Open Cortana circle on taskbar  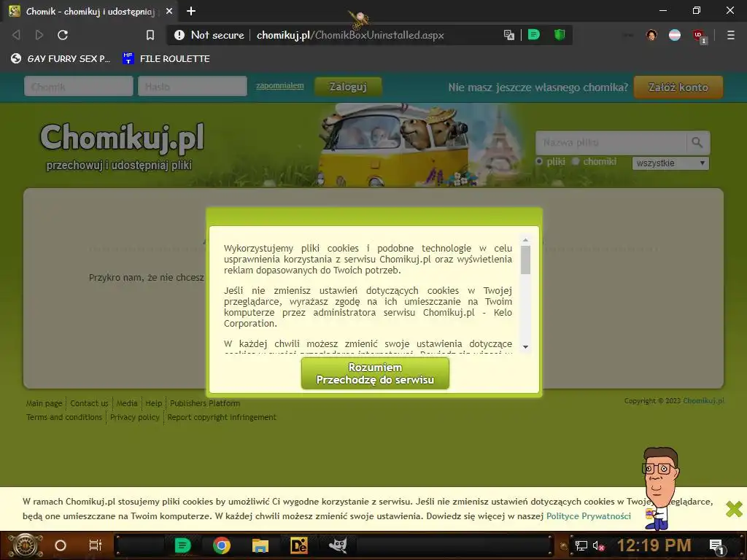click(x=61, y=545)
